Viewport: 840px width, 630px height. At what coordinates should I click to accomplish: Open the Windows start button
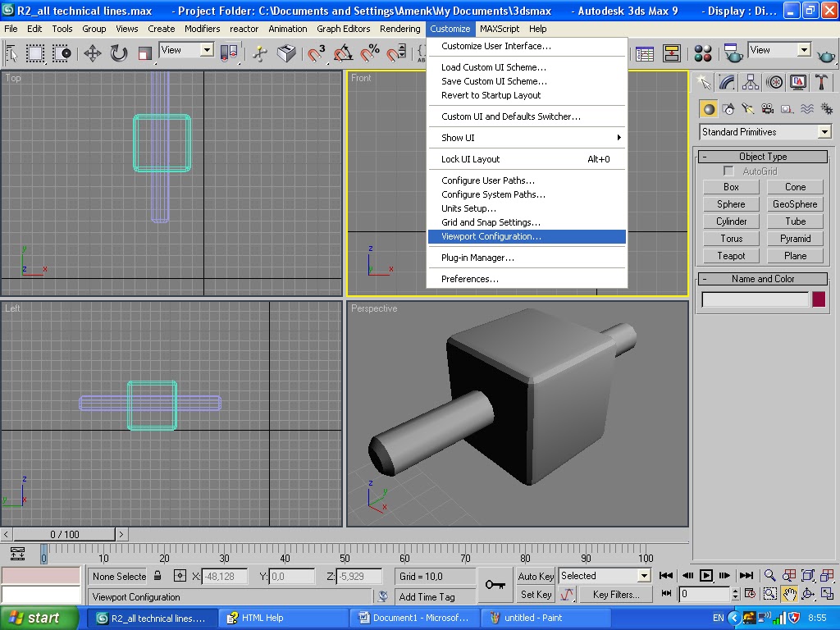(39, 618)
